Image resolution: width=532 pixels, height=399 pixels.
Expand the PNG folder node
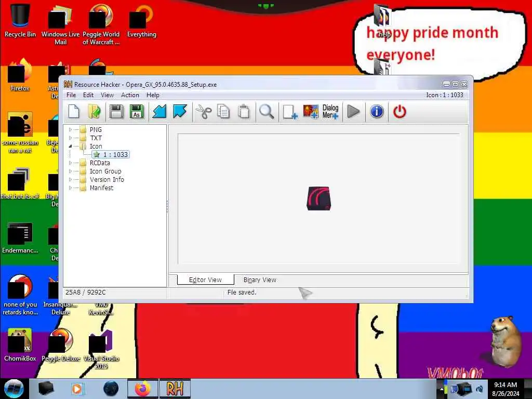pyautogui.click(x=70, y=129)
